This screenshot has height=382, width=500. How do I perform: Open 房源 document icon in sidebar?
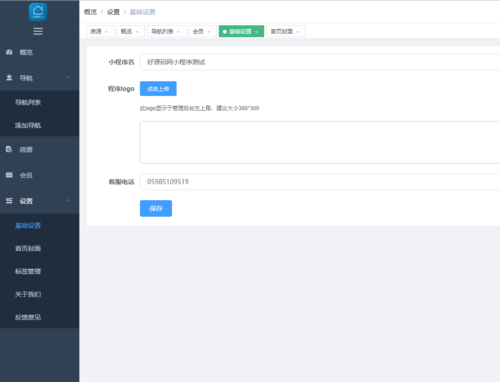coord(9,149)
